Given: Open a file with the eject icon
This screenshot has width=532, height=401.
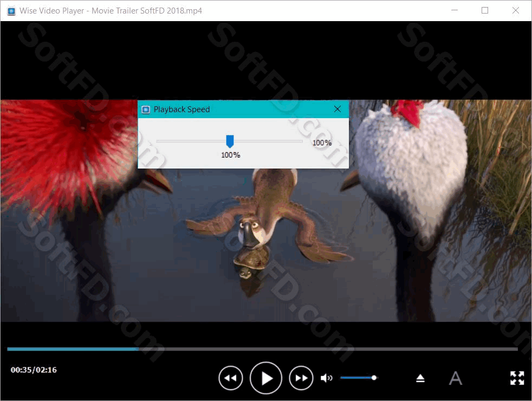Looking at the screenshot, I should [420, 378].
